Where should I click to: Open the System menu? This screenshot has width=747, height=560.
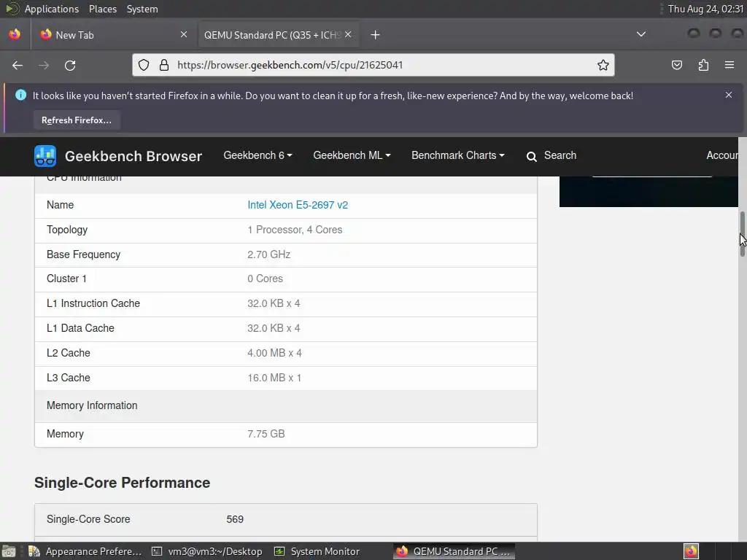coord(142,9)
